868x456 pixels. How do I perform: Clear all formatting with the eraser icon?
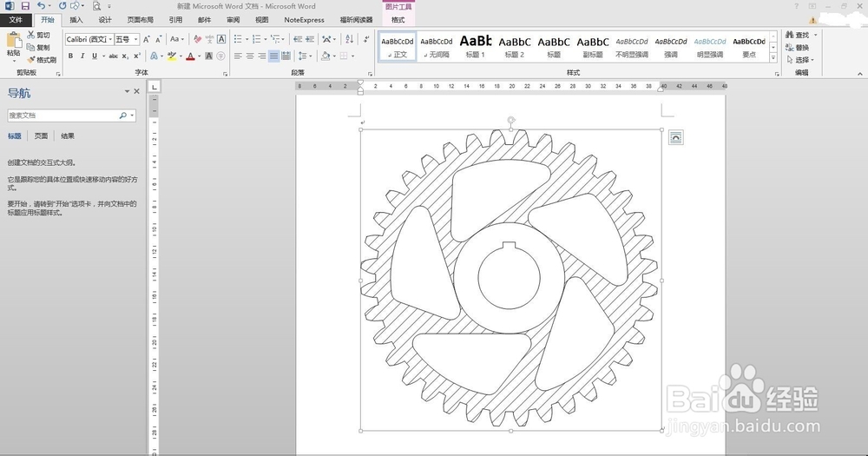point(198,39)
